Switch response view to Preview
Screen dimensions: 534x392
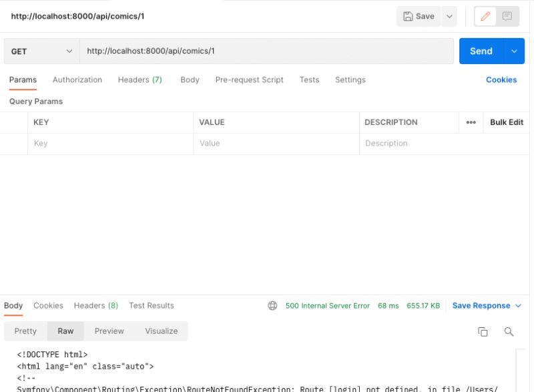(109, 331)
